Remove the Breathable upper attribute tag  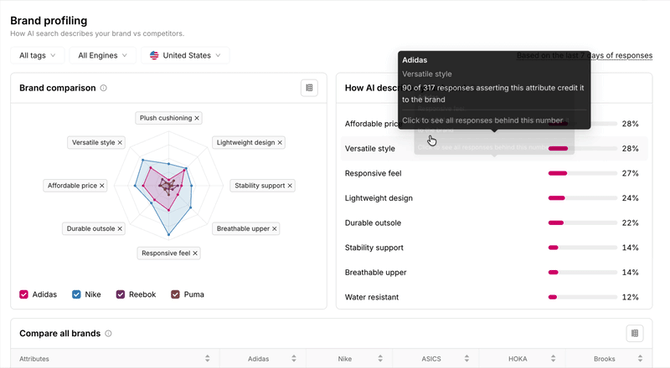click(274, 229)
